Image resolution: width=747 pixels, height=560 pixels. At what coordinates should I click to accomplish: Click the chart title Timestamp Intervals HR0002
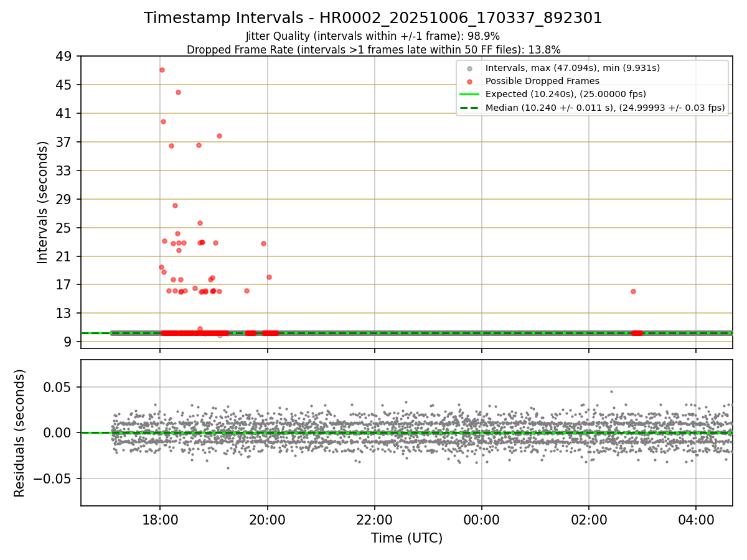point(373,18)
